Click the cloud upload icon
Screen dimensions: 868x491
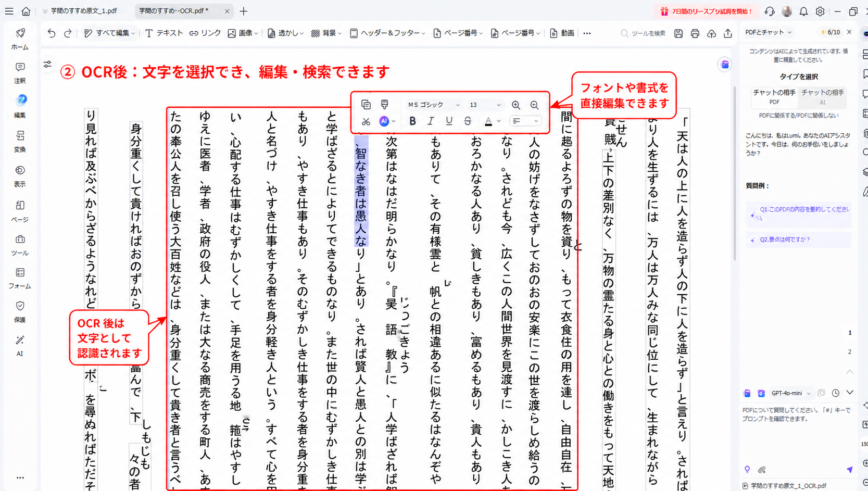[711, 33]
